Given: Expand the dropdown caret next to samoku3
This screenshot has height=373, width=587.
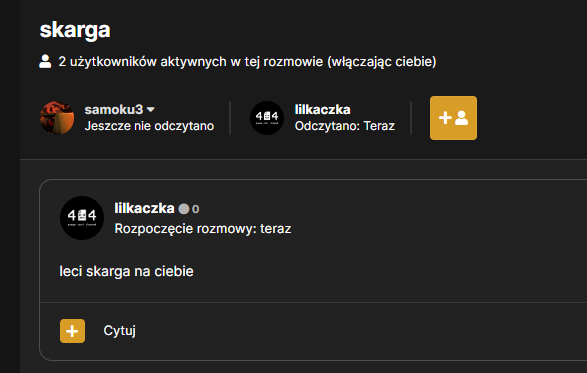Looking at the screenshot, I should pos(150,110).
